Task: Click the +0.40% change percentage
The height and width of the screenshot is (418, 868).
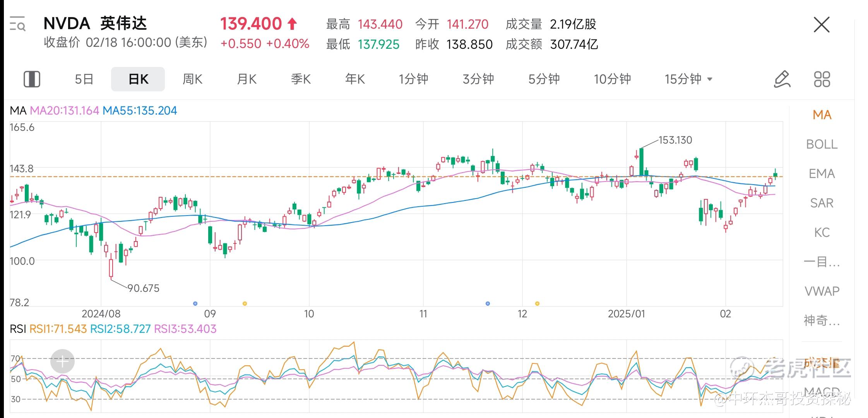Action: (x=288, y=44)
